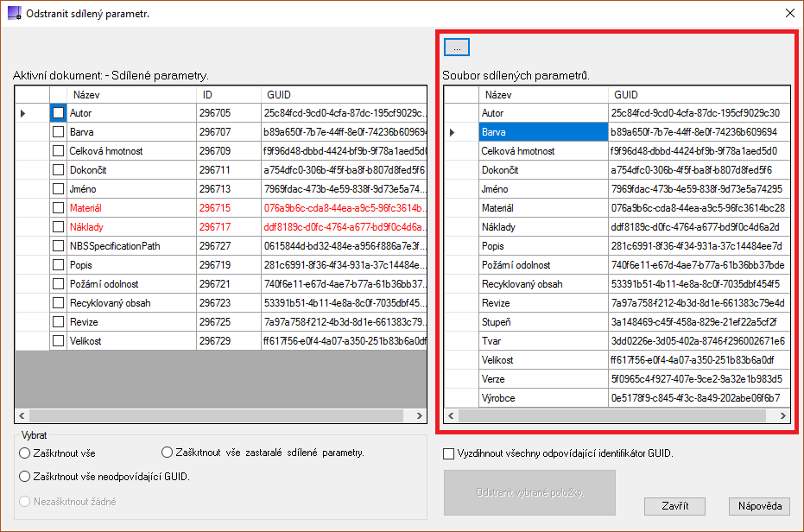This screenshot has width=804, height=532.
Task: Sort left table by Název header
Action: click(x=131, y=95)
